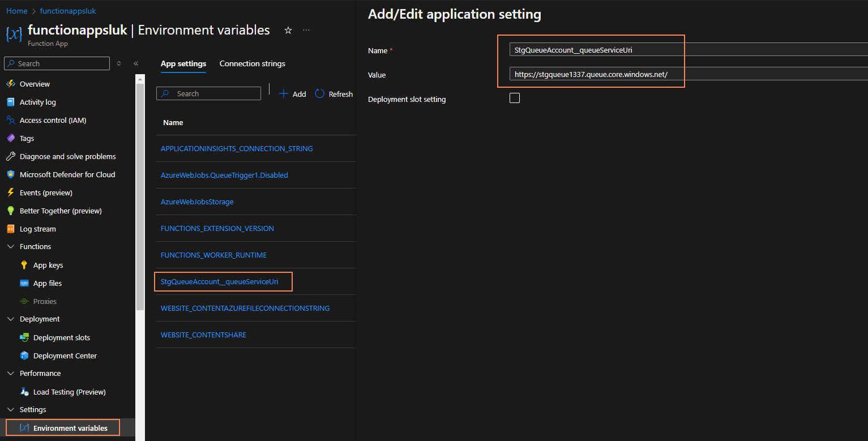Toggle the Deployment slot setting checkbox

click(515, 98)
